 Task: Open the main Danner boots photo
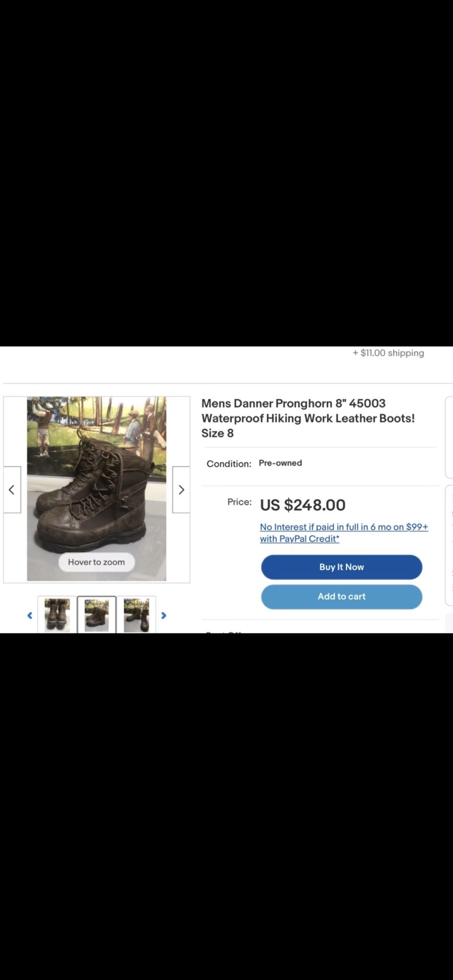[97, 489]
